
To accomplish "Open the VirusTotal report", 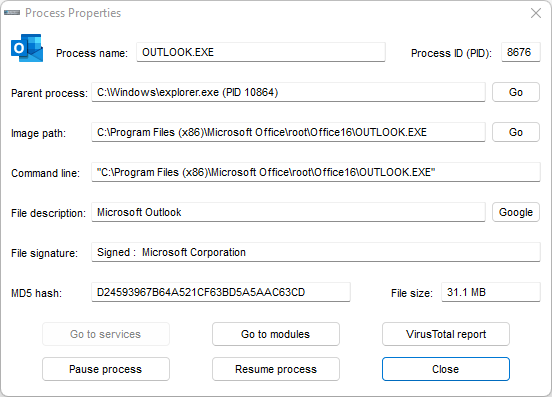I will [x=446, y=334].
